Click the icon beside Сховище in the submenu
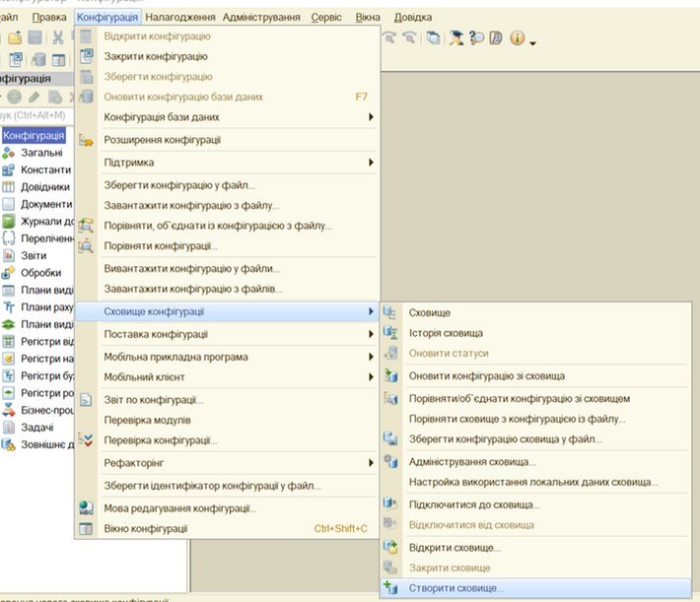The height and width of the screenshot is (602, 700). coord(389,312)
